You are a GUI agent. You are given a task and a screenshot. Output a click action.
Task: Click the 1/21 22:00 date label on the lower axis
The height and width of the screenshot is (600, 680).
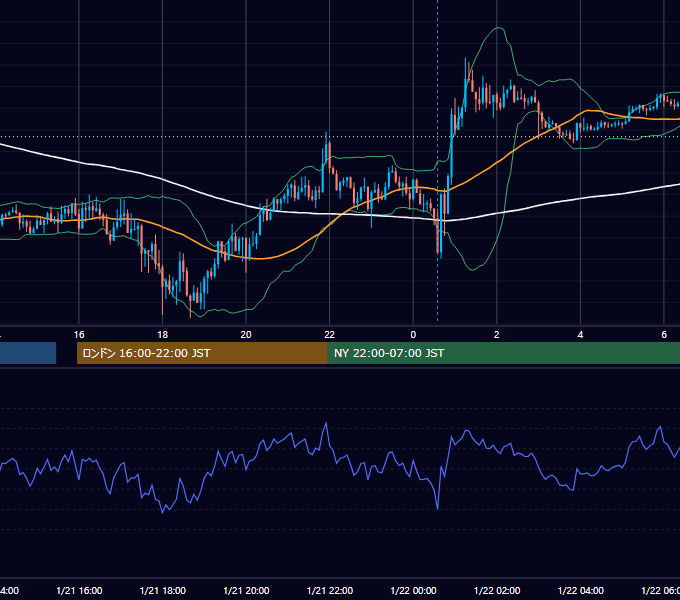330,590
